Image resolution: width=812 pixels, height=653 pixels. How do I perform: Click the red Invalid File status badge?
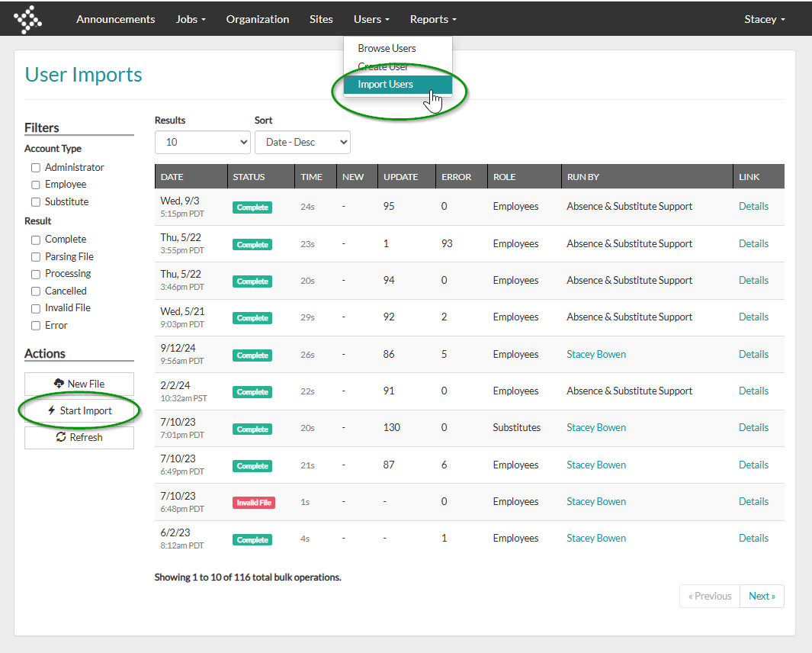pyautogui.click(x=254, y=502)
